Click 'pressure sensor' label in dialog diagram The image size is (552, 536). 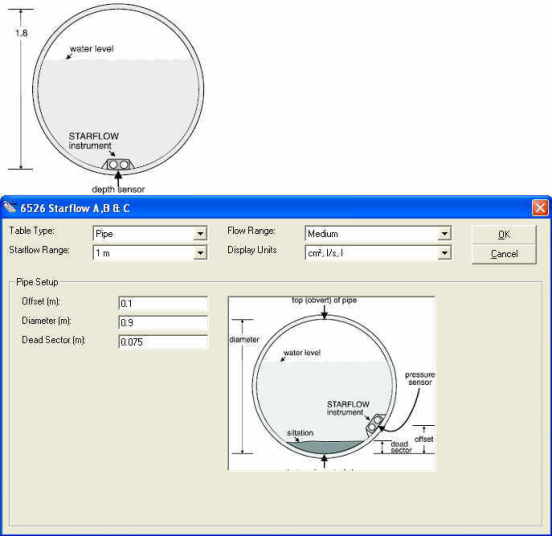point(420,378)
